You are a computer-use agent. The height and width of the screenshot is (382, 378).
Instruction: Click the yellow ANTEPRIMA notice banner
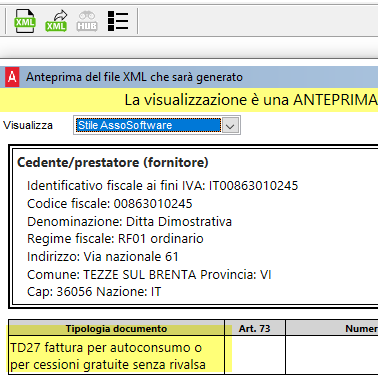click(189, 100)
